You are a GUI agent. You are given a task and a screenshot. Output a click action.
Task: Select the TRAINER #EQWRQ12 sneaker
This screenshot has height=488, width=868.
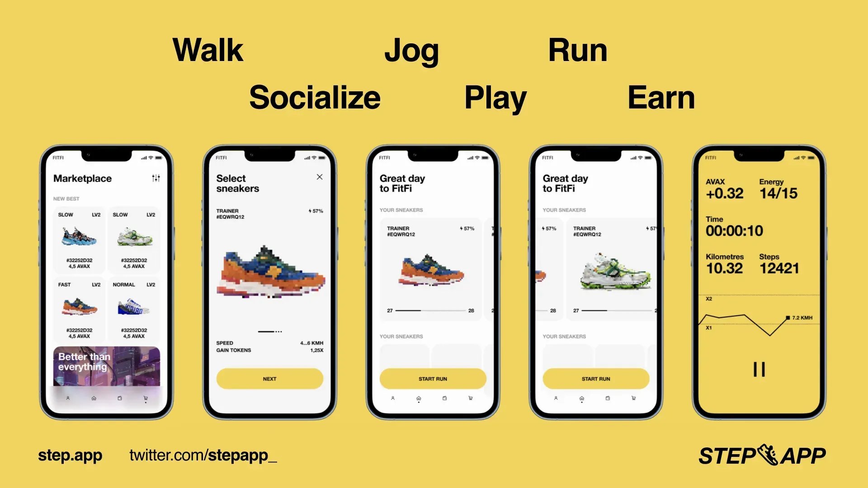[x=269, y=274]
